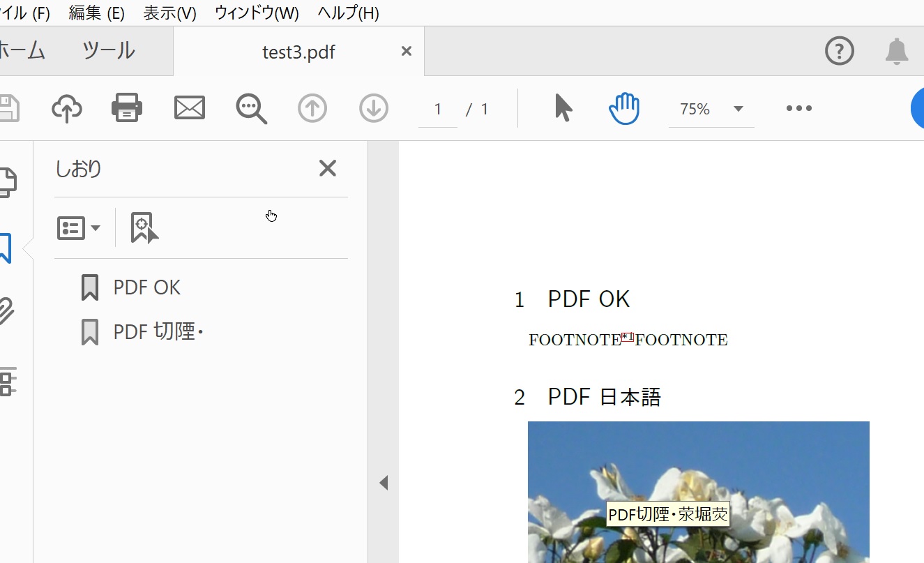Open the bookmark options menu
The width and height of the screenshot is (924, 563).
tap(78, 227)
